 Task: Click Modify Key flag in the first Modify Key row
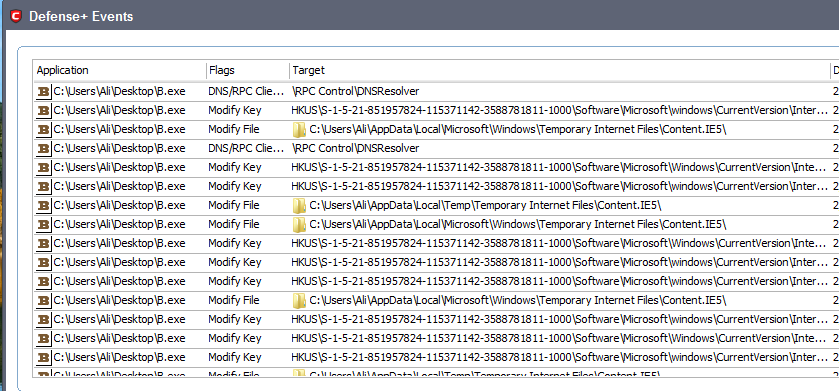pos(235,111)
